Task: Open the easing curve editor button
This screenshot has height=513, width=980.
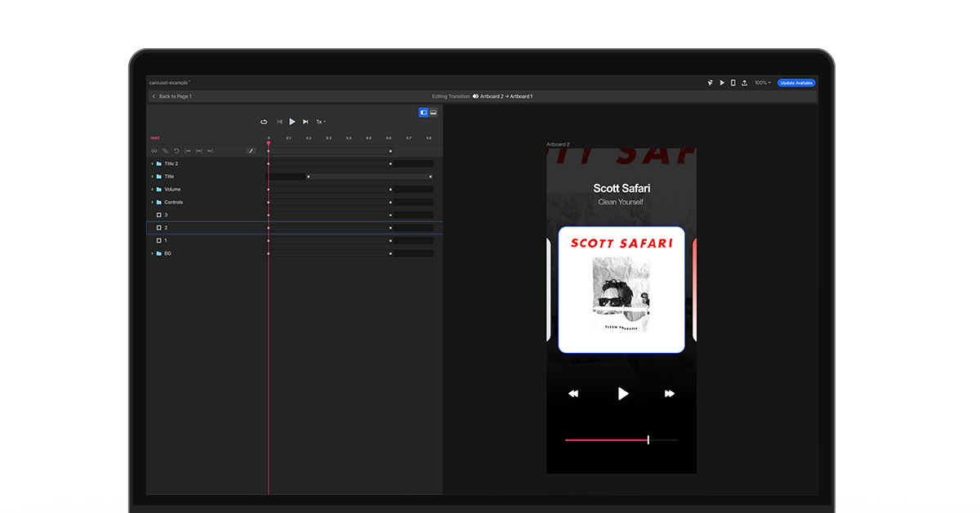Action: 251,150
